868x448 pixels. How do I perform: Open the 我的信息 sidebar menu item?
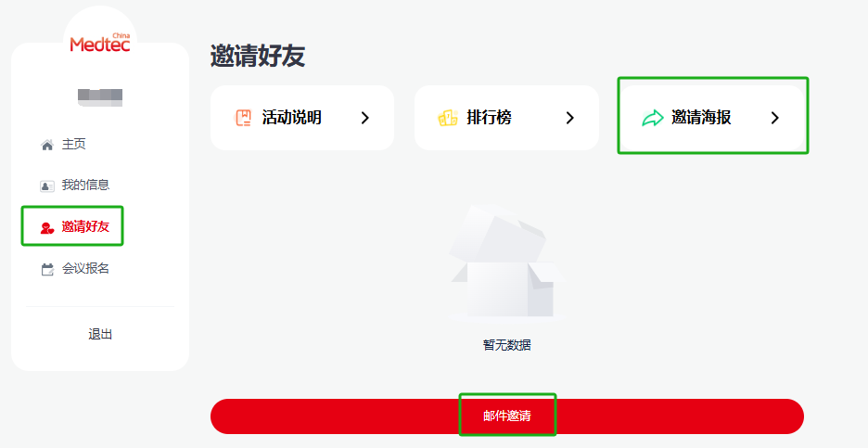85,185
